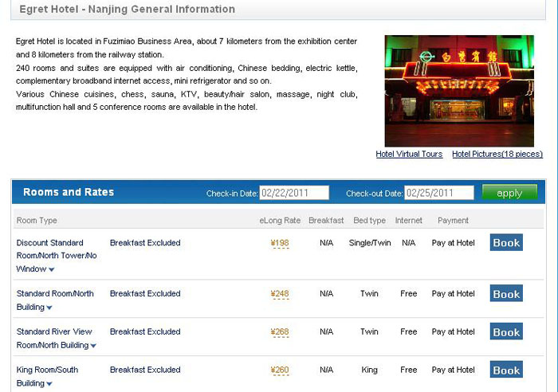Click the eLong Rate column header
Viewport: 558px width, 392px height.
tap(280, 221)
